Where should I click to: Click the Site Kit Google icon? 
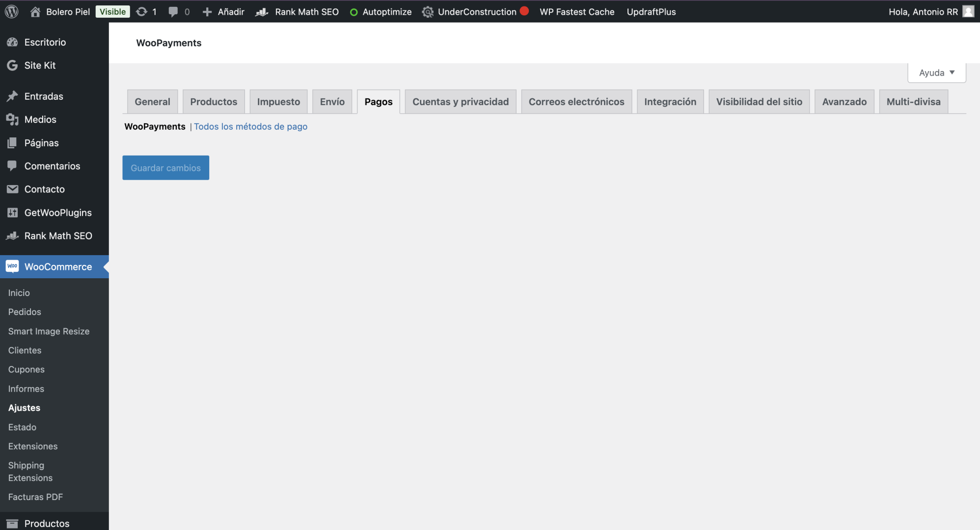(x=12, y=65)
